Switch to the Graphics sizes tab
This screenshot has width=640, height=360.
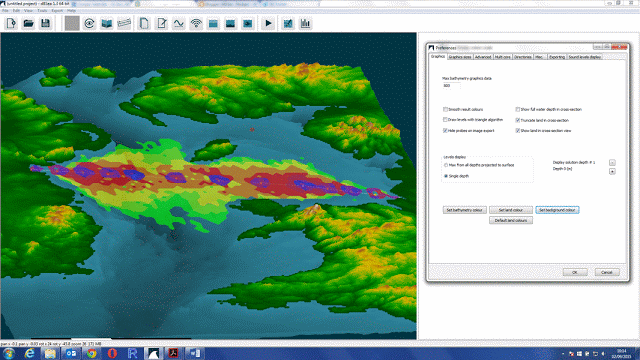460,57
